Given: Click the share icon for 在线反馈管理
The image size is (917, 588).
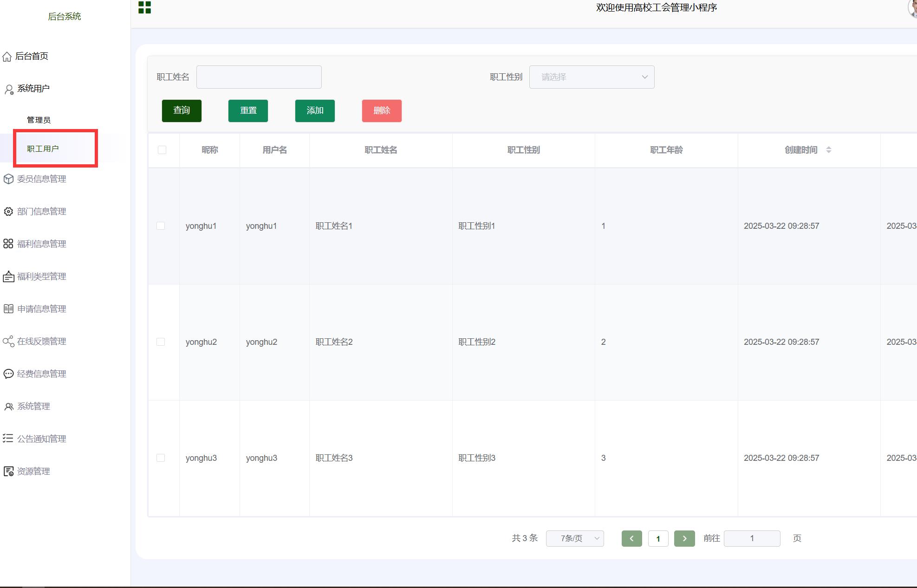Looking at the screenshot, I should tap(8, 342).
